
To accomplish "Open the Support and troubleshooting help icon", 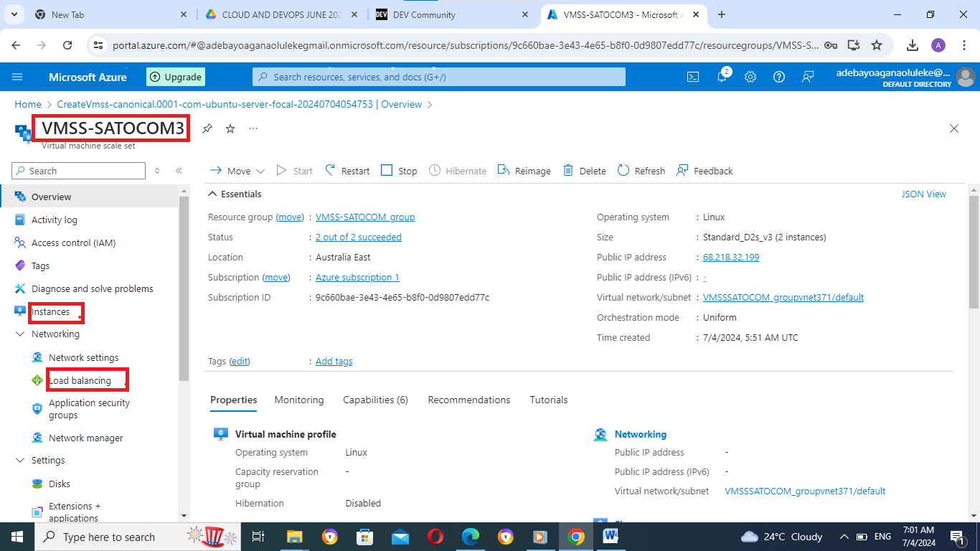I will (779, 77).
